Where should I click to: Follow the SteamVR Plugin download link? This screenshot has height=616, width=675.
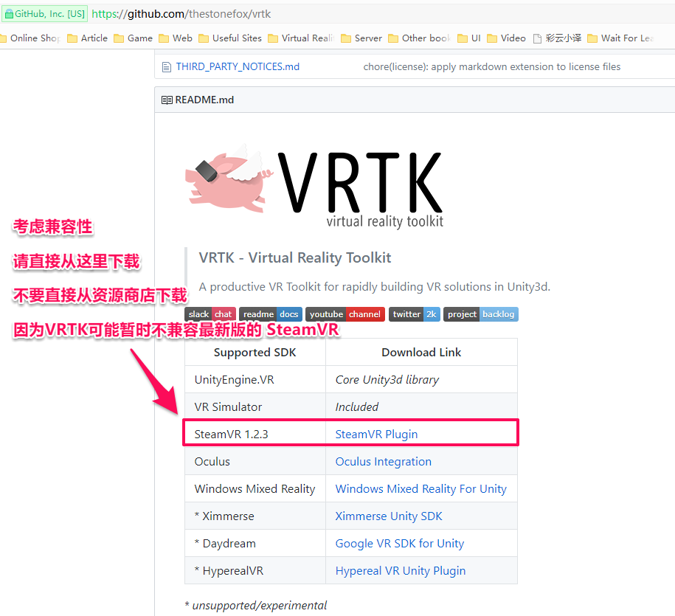tap(376, 434)
